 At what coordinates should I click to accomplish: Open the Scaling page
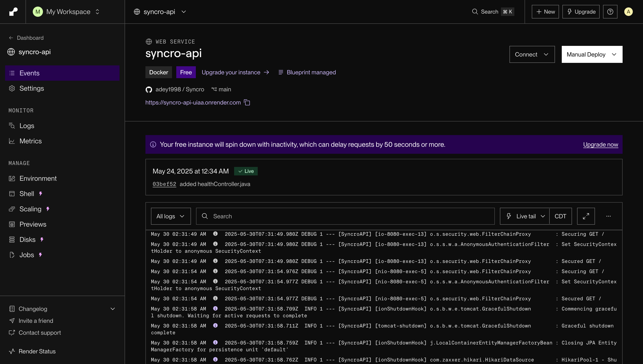(62, 209)
